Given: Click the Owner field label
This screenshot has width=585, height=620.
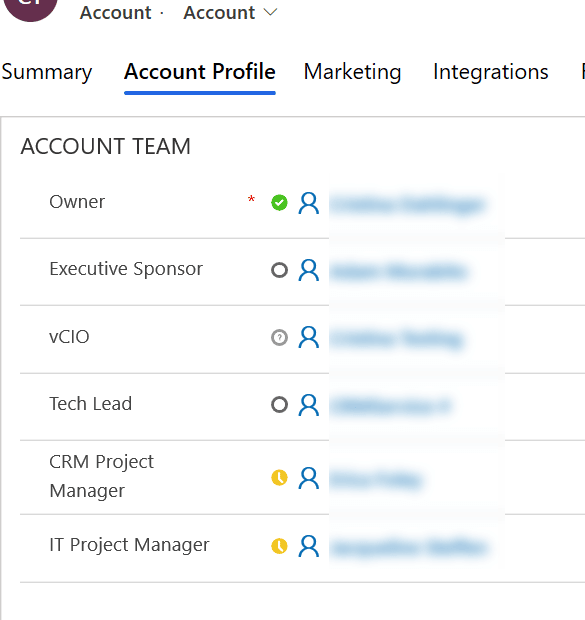Looking at the screenshot, I should point(77,202).
